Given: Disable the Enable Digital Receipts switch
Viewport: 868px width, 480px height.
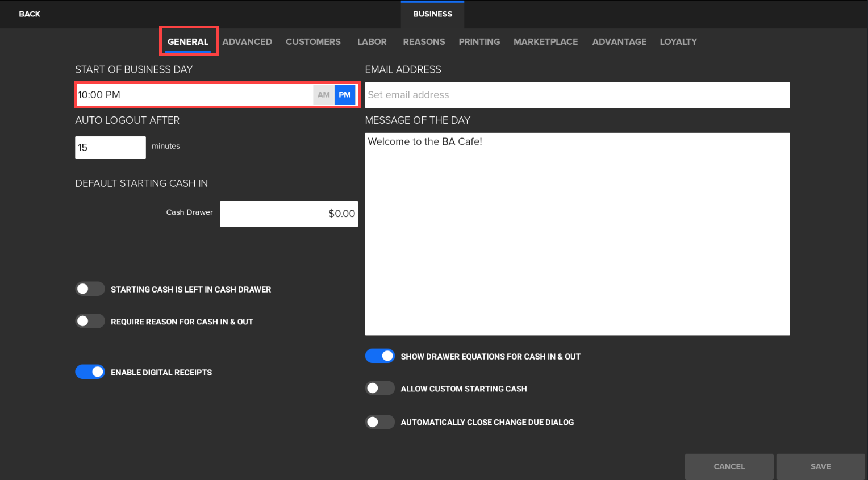Looking at the screenshot, I should [90, 372].
